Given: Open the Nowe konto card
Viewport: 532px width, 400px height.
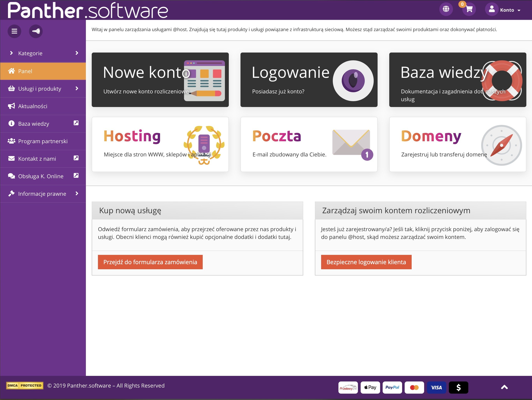Looking at the screenshot, I should pyautogui.click(x=160, y=80).
